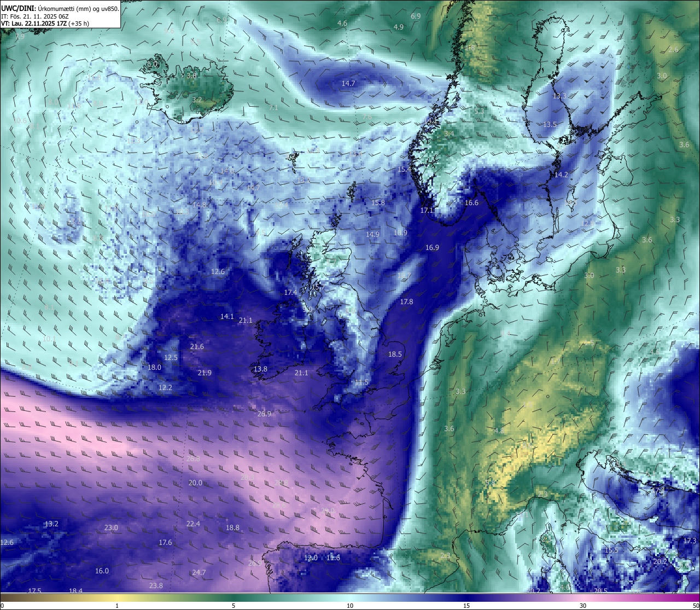700x610 pixels.
Task: Click the map value '16.6'
Action: [471, 203]
